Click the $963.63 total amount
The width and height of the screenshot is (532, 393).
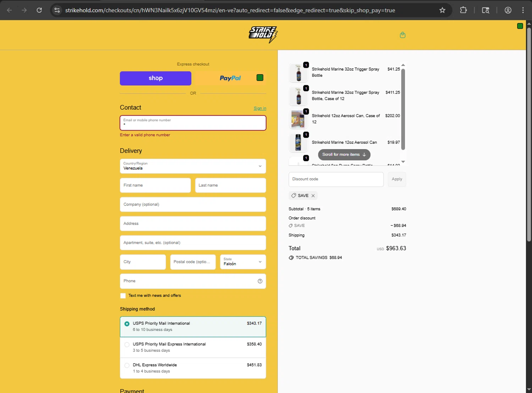(396, 249)
